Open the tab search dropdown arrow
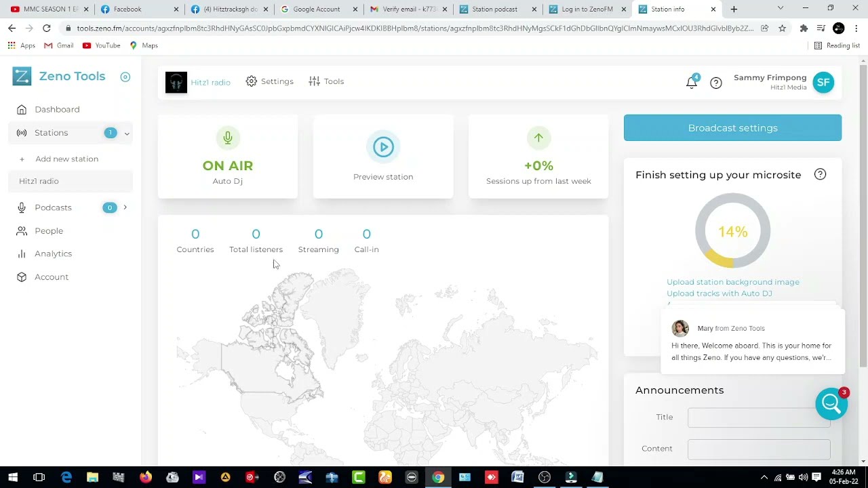868x488 pixels. click(x=781, y=9)
